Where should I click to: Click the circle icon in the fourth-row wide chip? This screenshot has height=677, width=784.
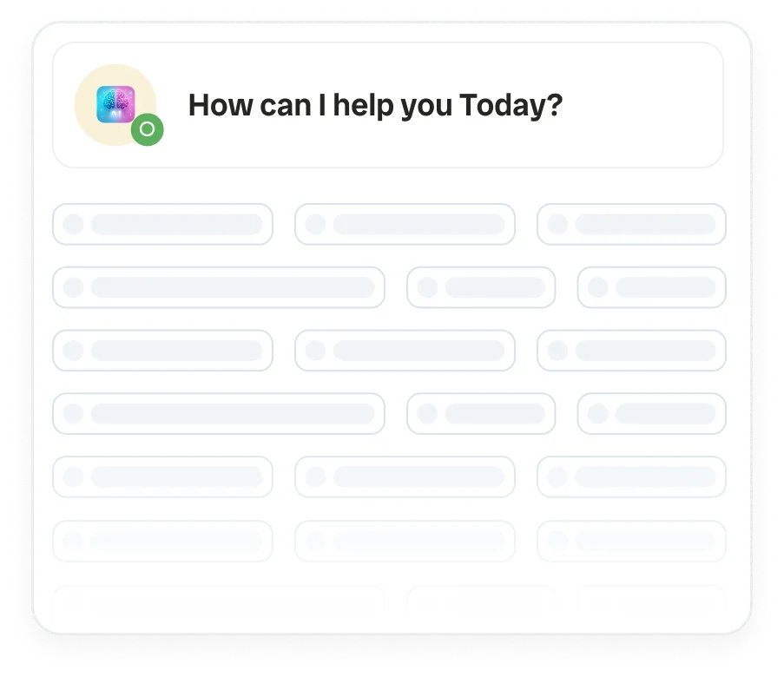coord(74,414)
